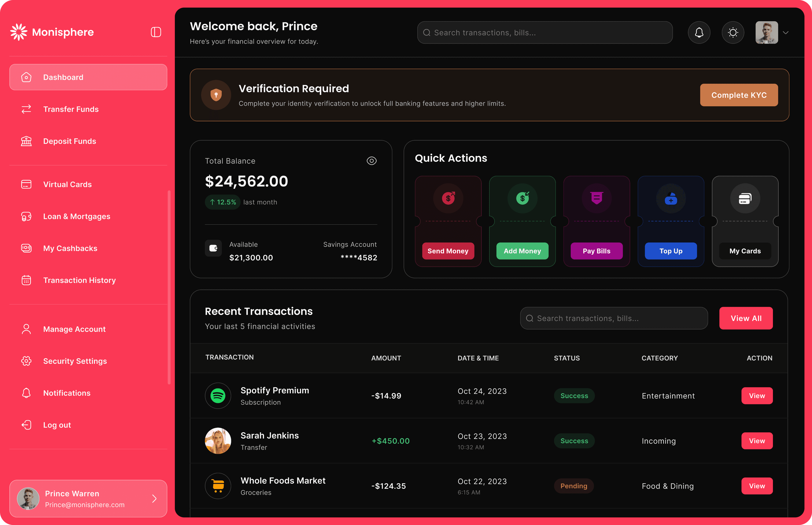Click the Log out icon
This screenshot has width=812, height=525.
(x=26, y=425)
